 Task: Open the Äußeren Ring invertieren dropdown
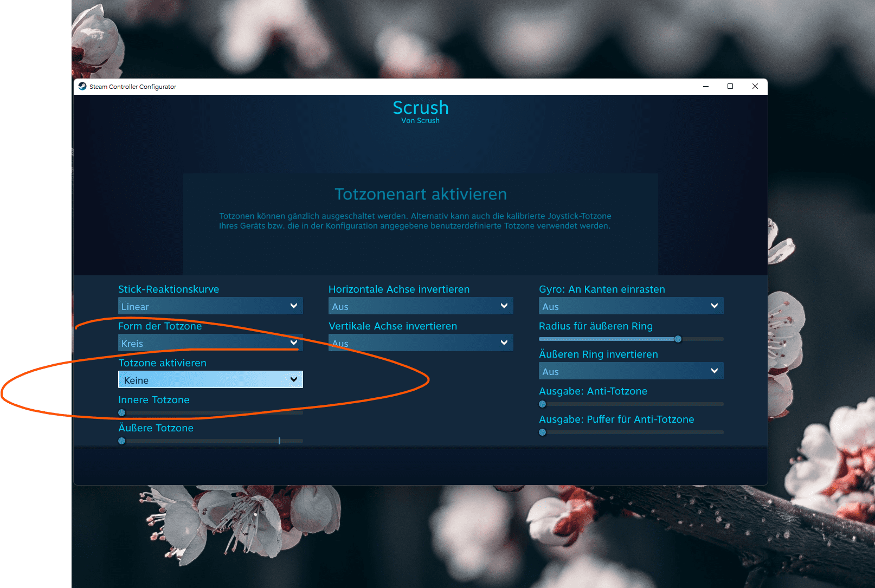tap(631, 371)
